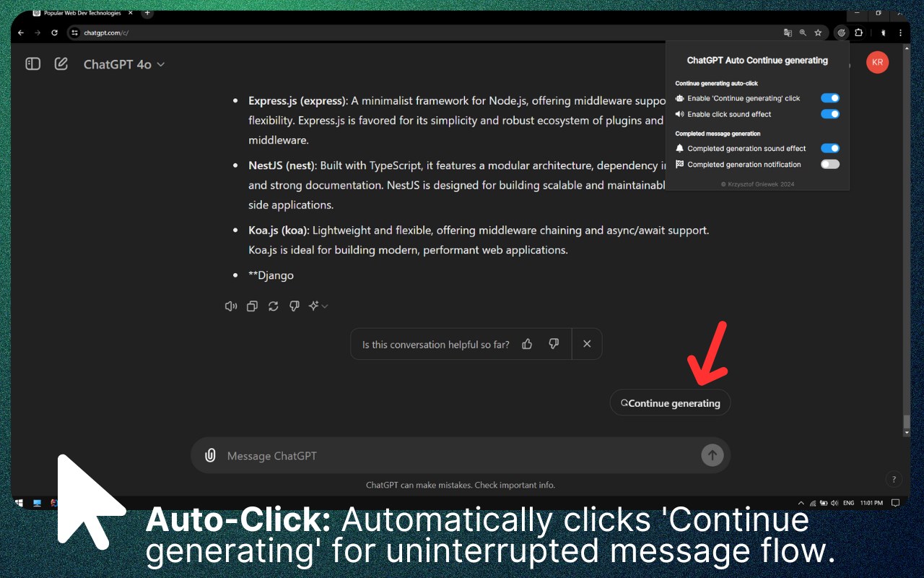Toggle Enable click sound effect switch
The width and height of the screenshot is (924, 578).
(830, 114)
